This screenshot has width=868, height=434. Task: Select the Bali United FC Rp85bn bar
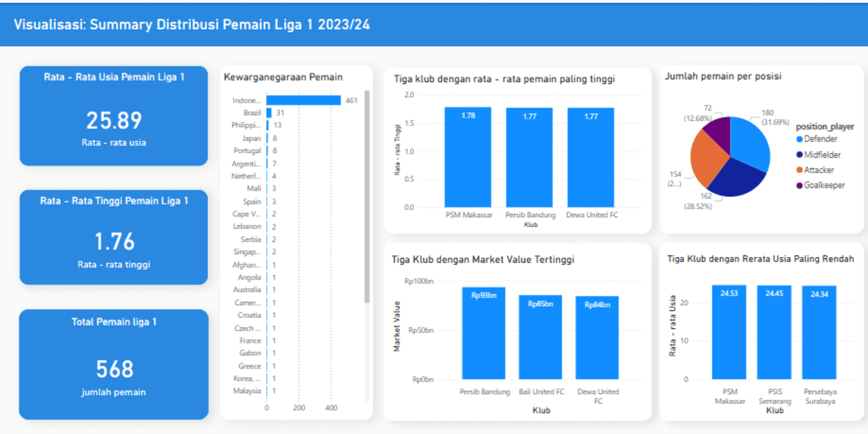pyautogui.click(x=540, y=337)
